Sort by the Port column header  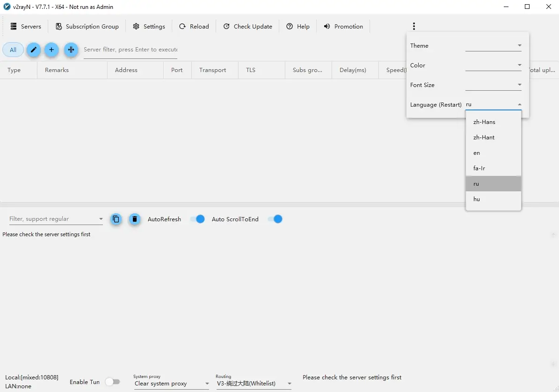(x=177, y=70)
